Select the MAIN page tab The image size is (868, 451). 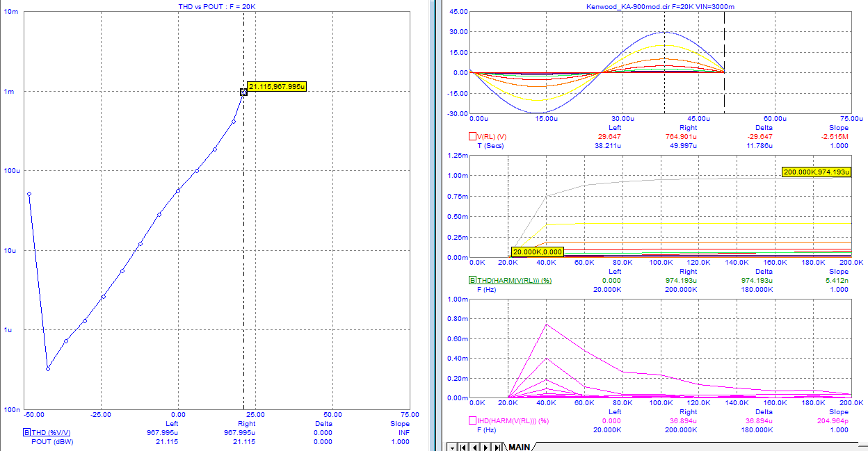coord(519,447)
